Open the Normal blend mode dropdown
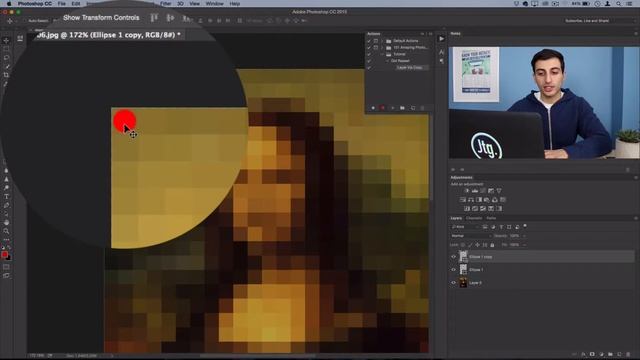640x360 pixels. pos(471,236)
